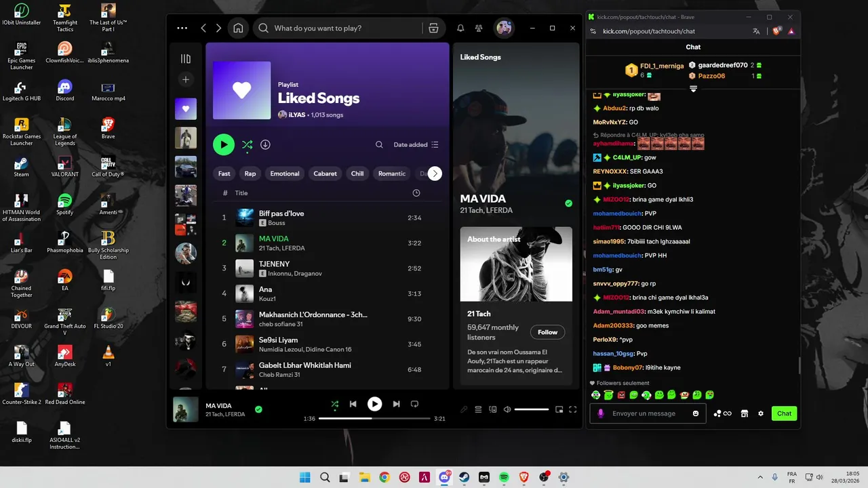Toggle shuffle in the playlist header
The image size is (868, 488).
click(x=247, y=144)
